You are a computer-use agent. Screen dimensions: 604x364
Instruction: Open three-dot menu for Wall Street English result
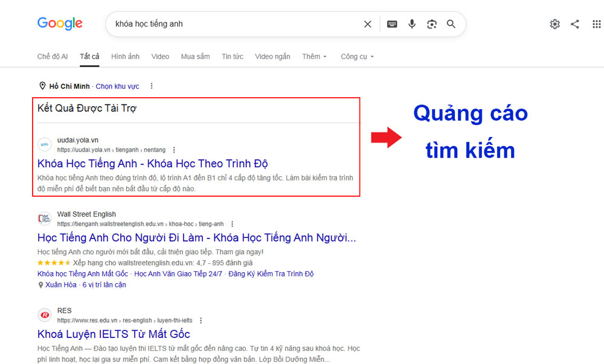click(232, 224)
